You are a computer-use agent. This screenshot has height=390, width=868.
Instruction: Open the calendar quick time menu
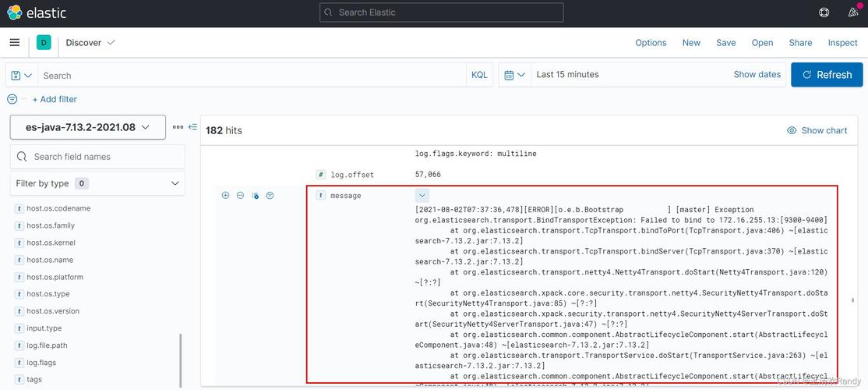[x=515, y=75]
